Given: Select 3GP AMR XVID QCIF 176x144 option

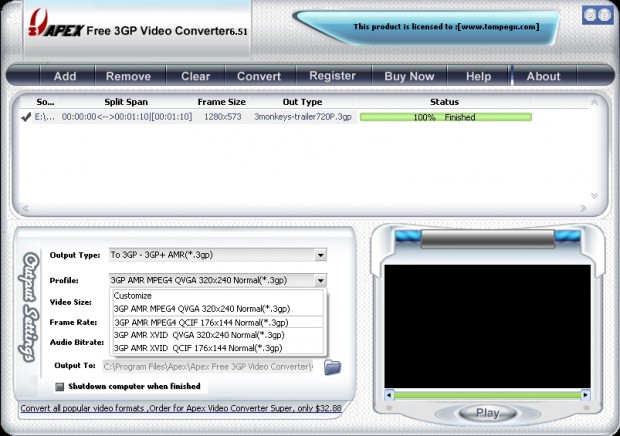Looking at the screenshot, I should (218, 348).
